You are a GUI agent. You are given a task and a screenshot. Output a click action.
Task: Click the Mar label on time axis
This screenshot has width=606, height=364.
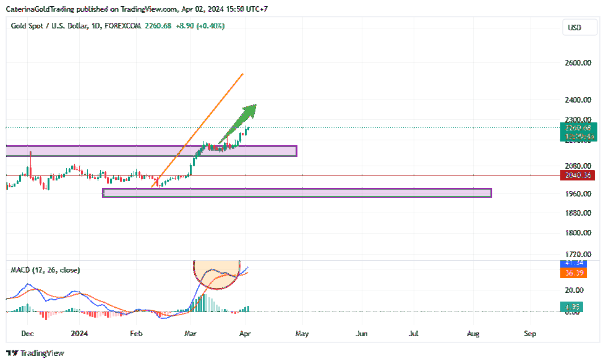click(x=190, y=334)
